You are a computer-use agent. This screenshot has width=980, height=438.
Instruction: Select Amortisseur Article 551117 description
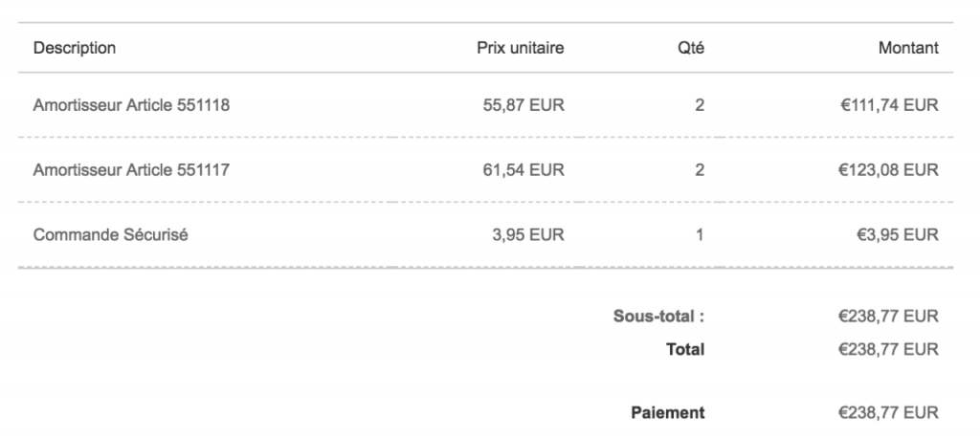point(131,170)
